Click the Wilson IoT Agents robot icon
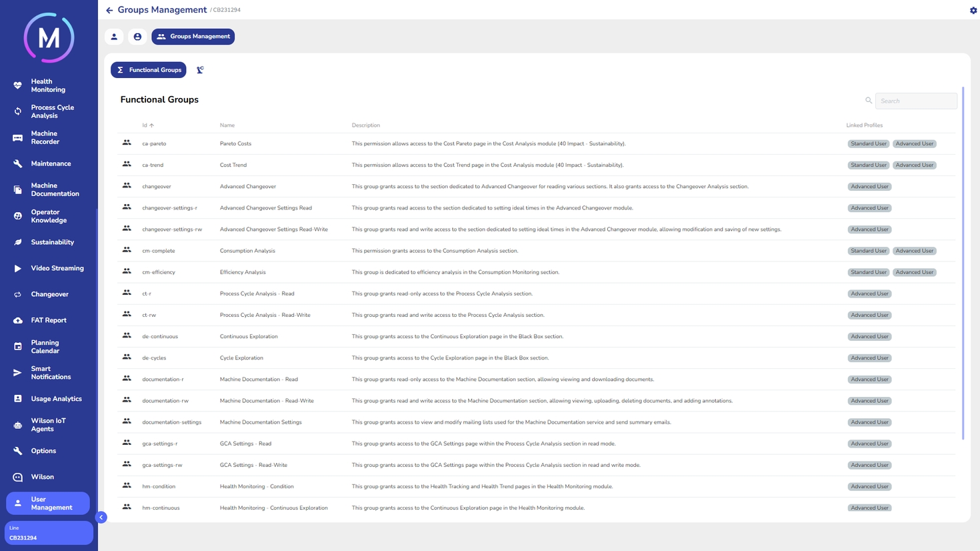Viewport: 980px width, 551px height. (18, 425)
